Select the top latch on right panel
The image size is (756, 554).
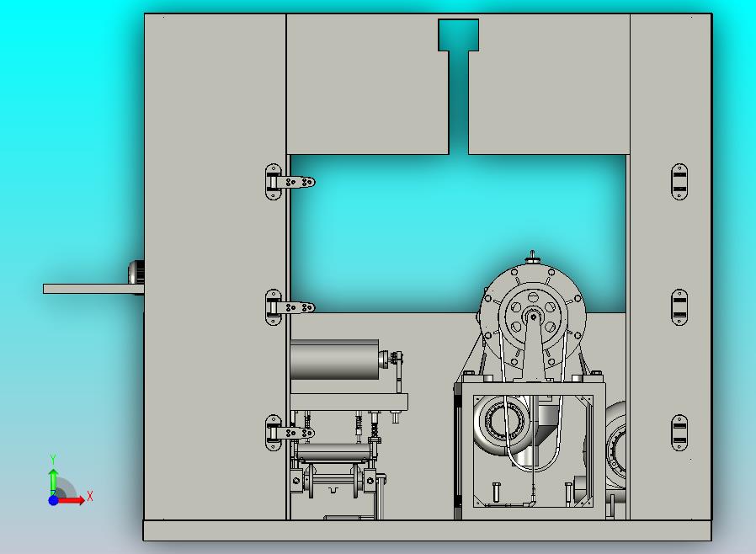[x=679, y=182]
